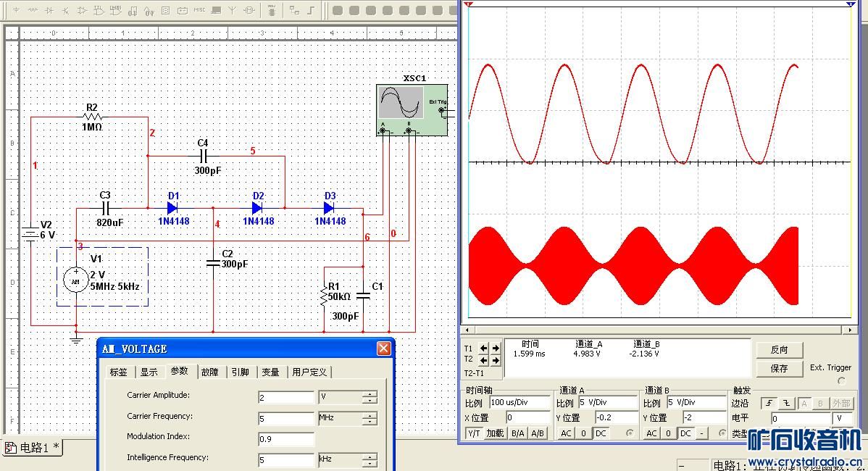Viewport: 868px width, 471px height.
Task: Select the antenna RF component icon
Action: tap(232, 10)
